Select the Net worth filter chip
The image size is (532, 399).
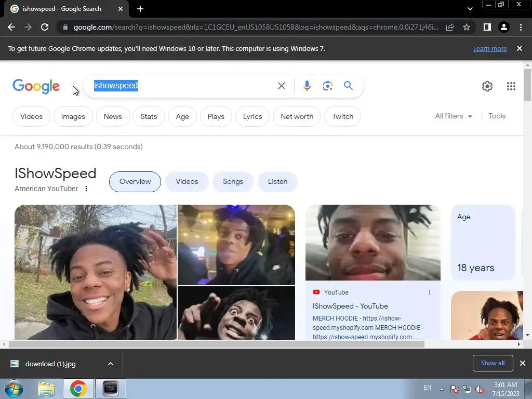click(x=297, y=116)
